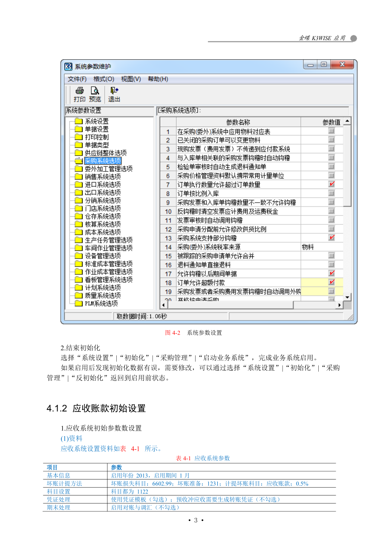Select the 计划系统选项 tree item

pos(102,288)
